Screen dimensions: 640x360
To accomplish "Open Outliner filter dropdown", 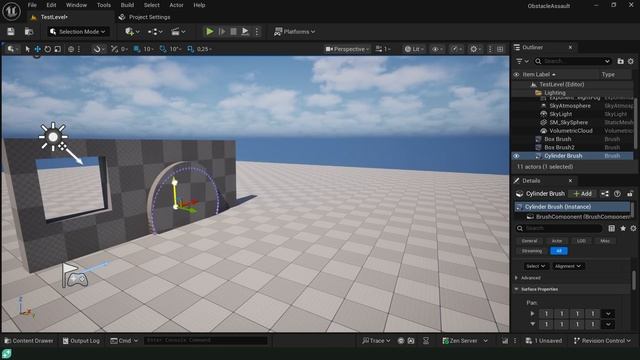I will 522,61.
